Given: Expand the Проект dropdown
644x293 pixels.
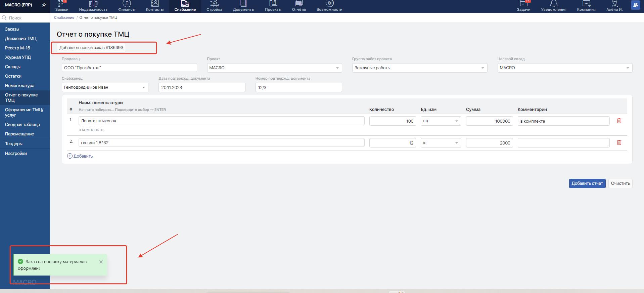Looking at the screenshot, I should [337, 68].
